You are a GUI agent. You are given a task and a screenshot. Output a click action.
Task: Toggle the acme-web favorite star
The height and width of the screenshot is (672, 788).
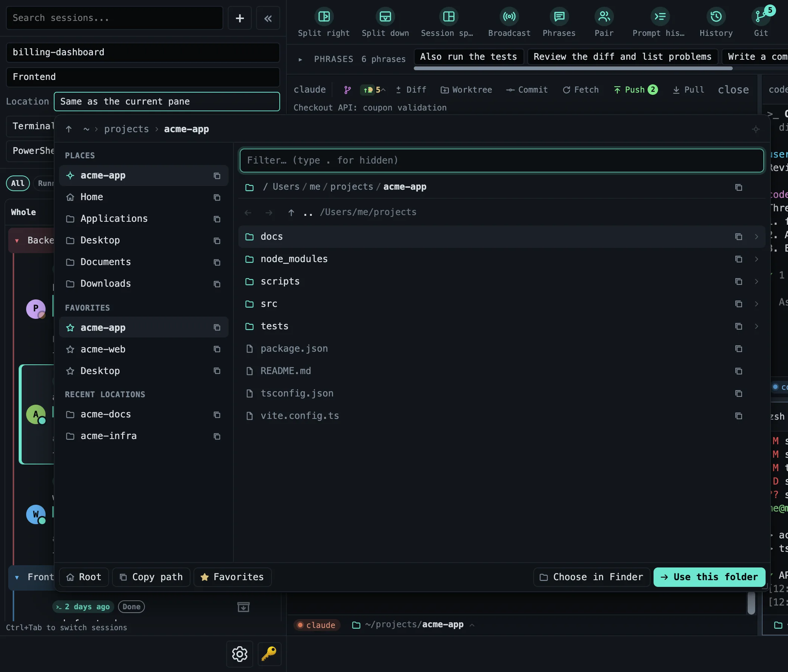[70, 349]
